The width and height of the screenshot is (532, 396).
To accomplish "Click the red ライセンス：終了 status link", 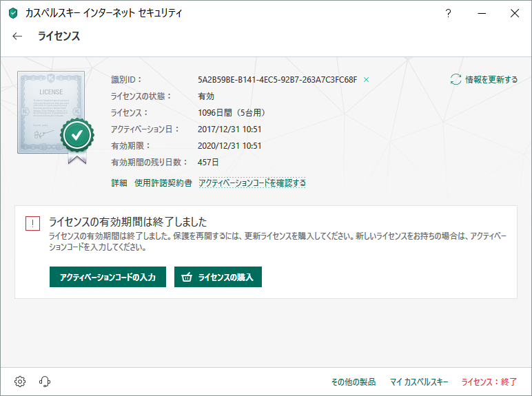I will [489, 382].
